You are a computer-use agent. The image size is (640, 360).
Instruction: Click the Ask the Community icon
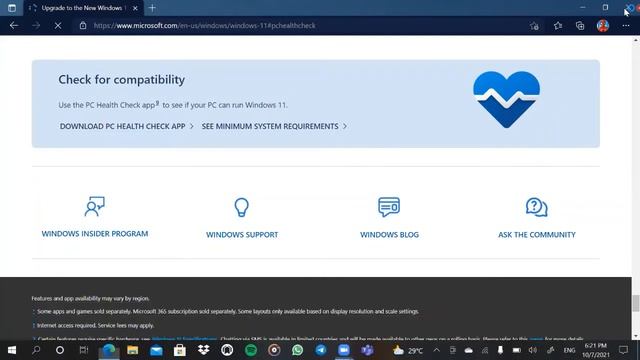(537, 207)
